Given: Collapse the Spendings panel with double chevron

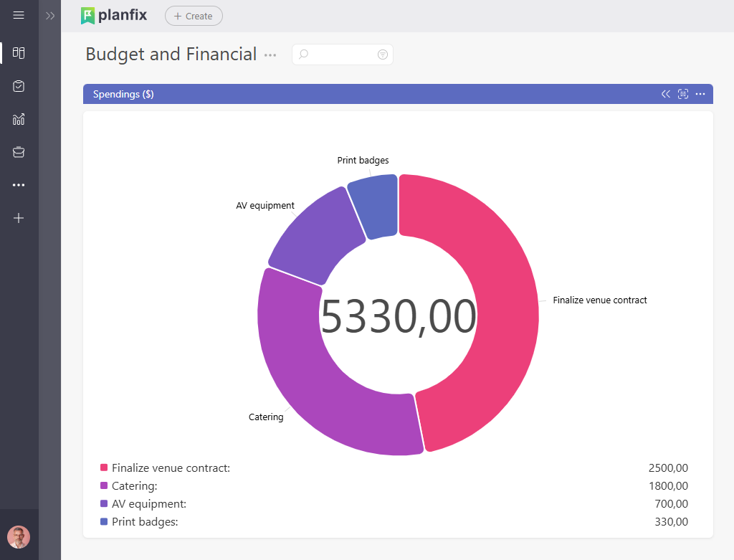Looking at the screenshot, I should click(666, 94).
